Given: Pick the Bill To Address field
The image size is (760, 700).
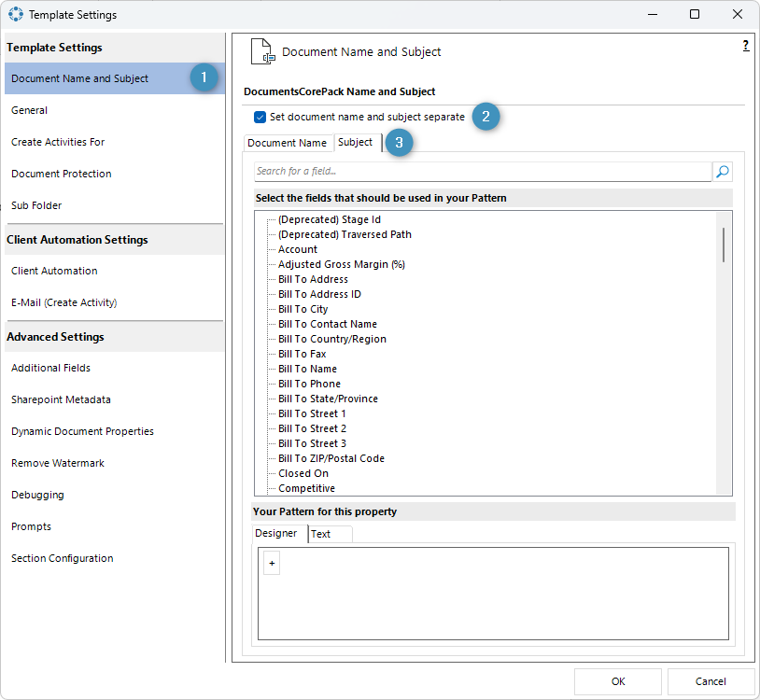Looking at the screenshot, I should [x=313, y=279].
